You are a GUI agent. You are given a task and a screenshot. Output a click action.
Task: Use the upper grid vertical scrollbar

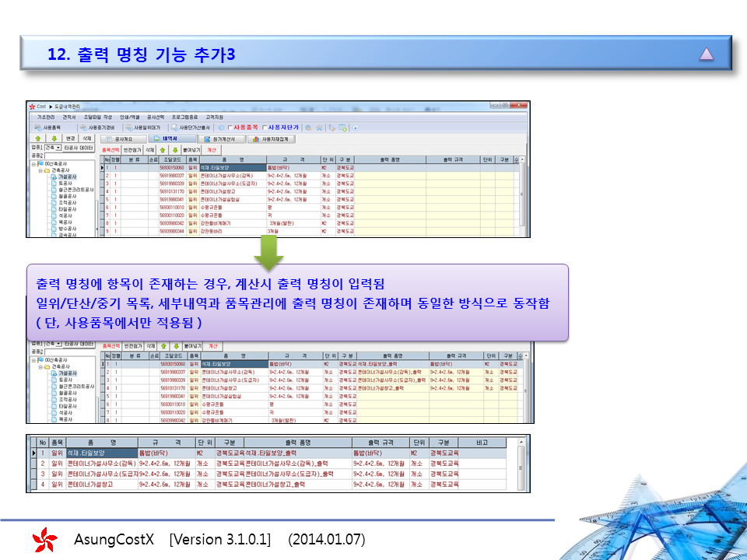point(522,195)
